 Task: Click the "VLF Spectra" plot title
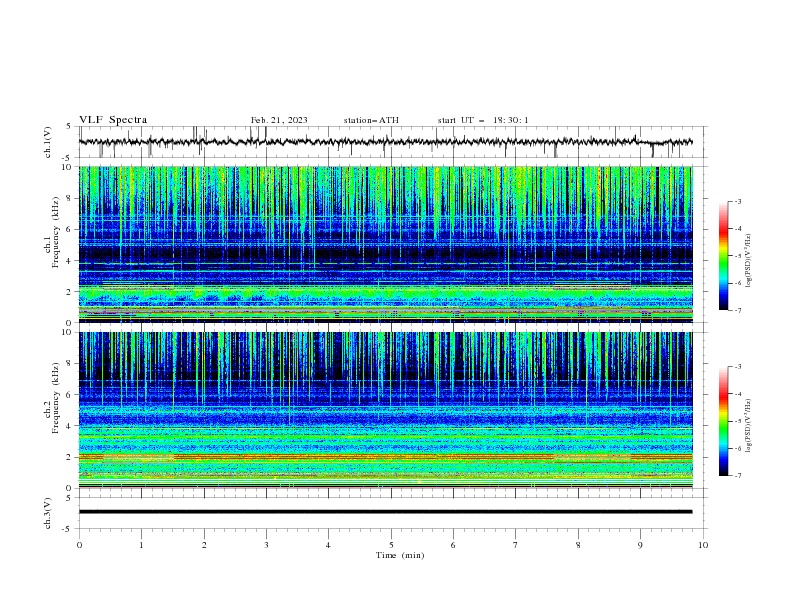point(113,120)
